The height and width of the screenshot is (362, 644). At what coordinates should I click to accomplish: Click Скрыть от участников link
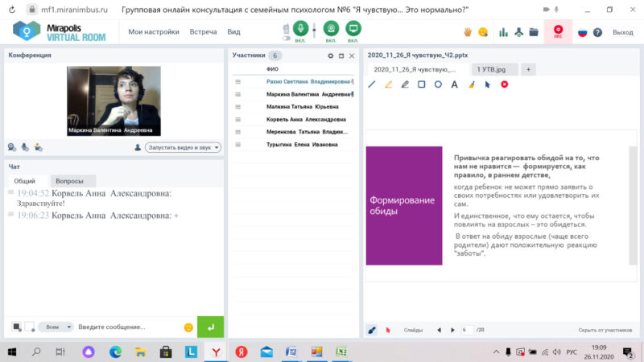click(x=605, y=330)
